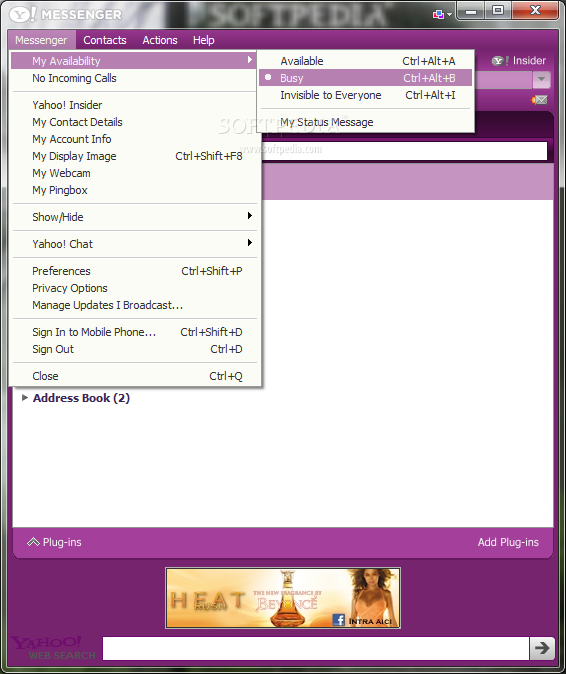Click the Plug-ins chevron icon
566x674 pixels.
[33, 542]
